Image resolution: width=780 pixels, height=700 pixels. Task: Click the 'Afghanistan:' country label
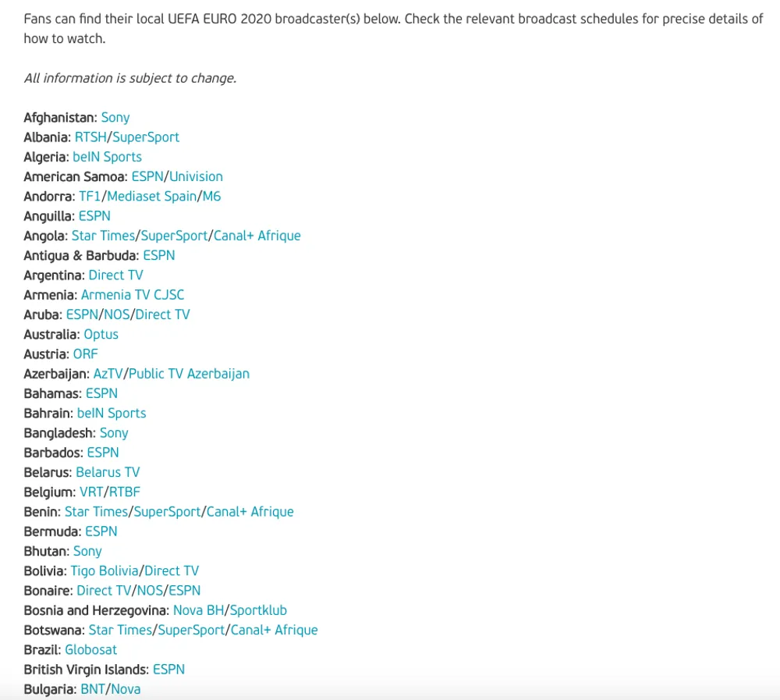pos(61,118)
